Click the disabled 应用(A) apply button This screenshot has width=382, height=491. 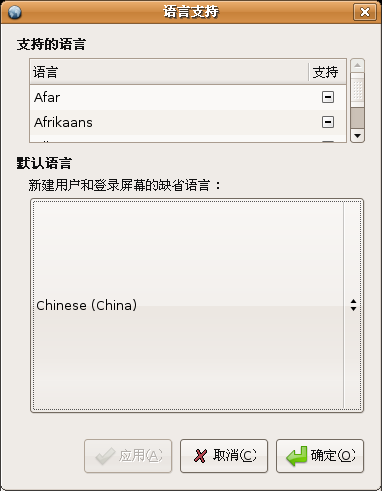point(128,456)
